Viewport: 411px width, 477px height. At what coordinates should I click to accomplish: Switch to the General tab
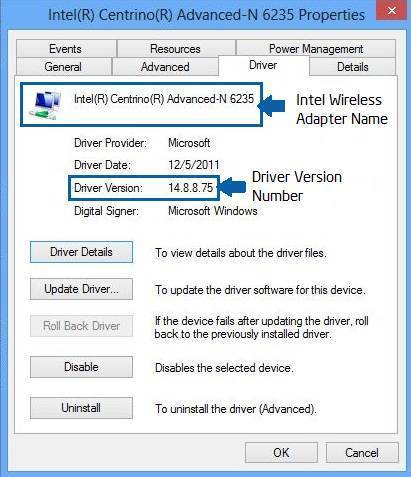click(x=63, y=67)
